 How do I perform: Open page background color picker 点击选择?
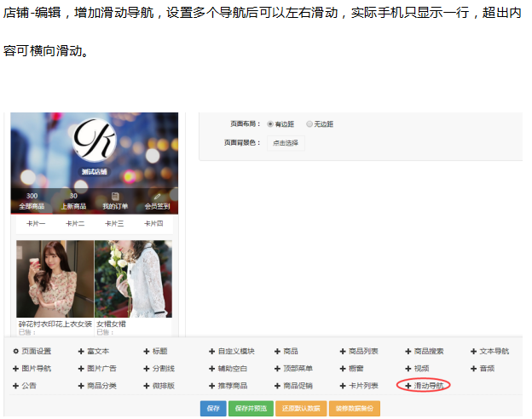point(286,143)
